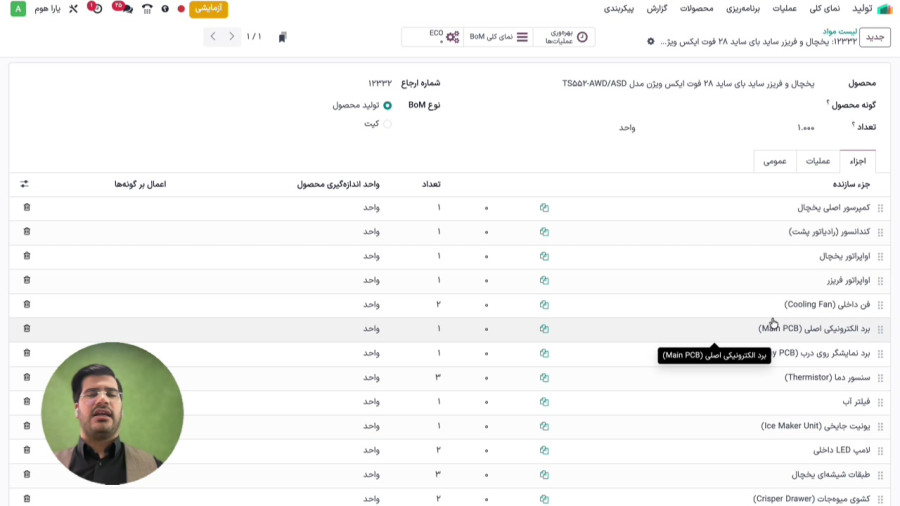Click the BoM icon in Thermistor row

(x=544, y=377)
